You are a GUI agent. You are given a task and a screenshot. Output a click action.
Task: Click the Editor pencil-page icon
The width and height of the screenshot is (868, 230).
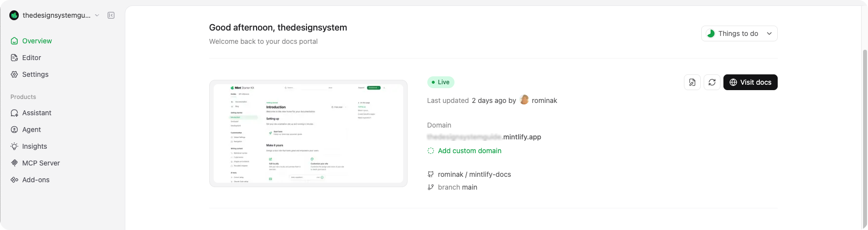(14, 58)
